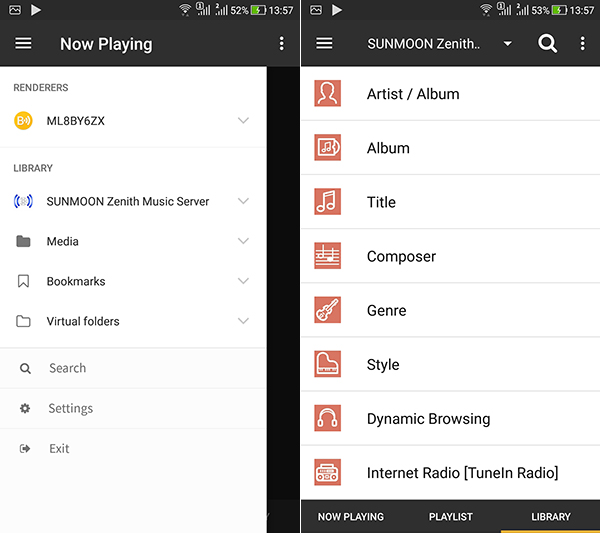Open the Dynamic Browsing label
600x533 pixels.
tap(429, 419)
